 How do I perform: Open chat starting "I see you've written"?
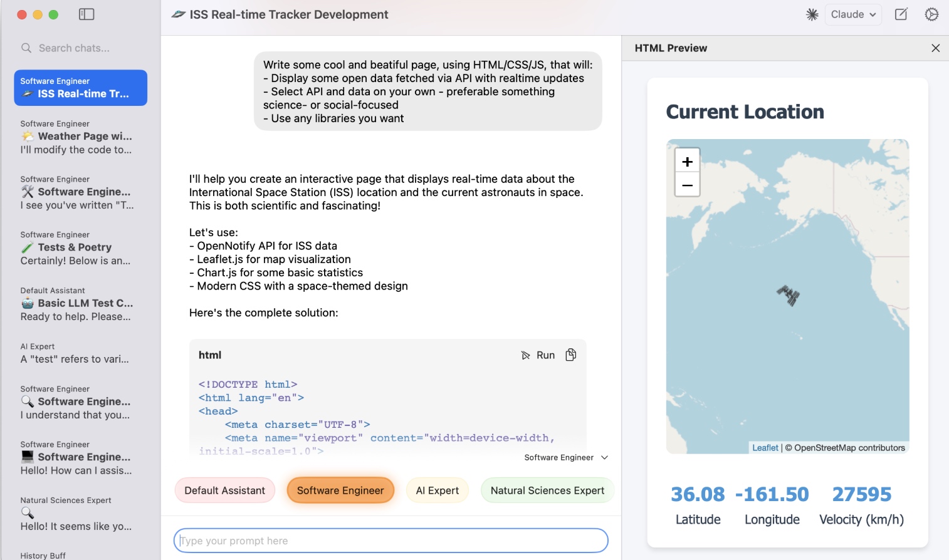(x=80, y=192)
